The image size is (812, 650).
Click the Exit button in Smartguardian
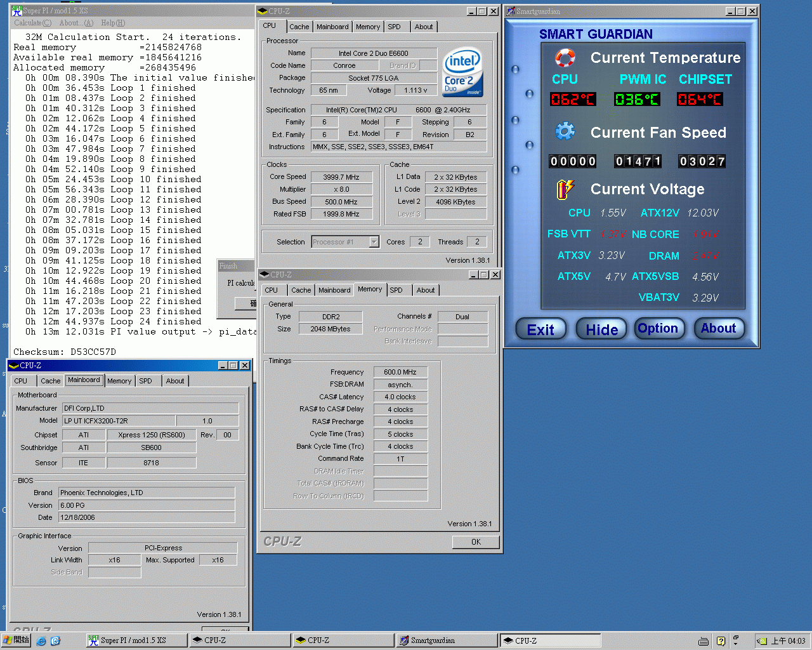click(x=540, y=329)
